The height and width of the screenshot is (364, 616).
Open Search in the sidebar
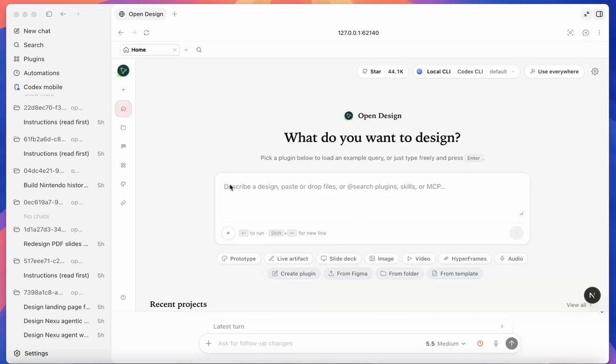point(33,45)
